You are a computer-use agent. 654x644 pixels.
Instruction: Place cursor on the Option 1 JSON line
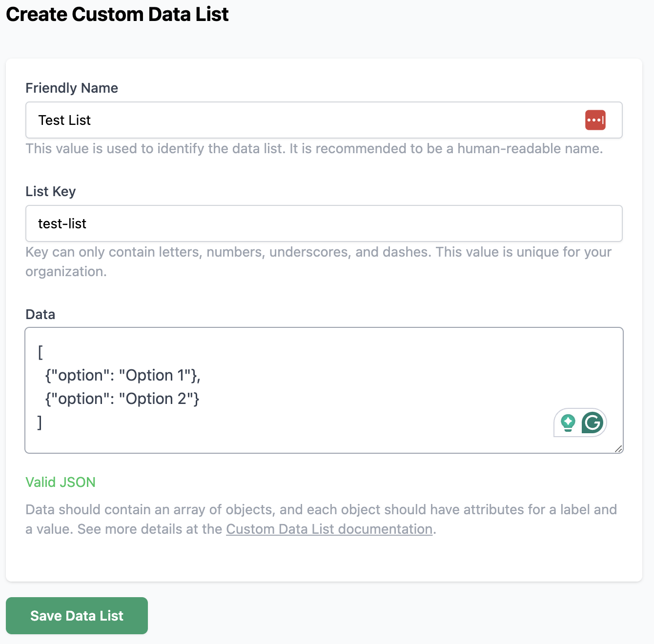[123, 375]
